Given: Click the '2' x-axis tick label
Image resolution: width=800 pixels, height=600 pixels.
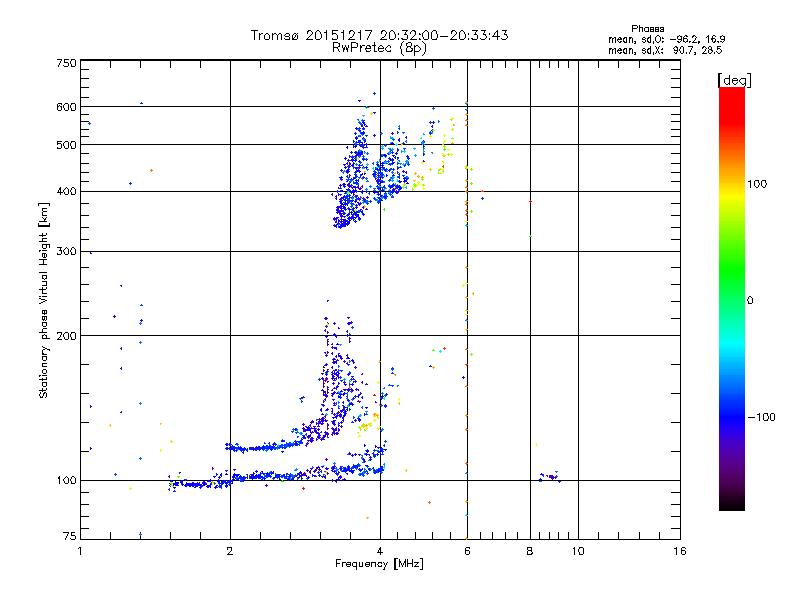Looking at the screenshot, I should (230, 551).
